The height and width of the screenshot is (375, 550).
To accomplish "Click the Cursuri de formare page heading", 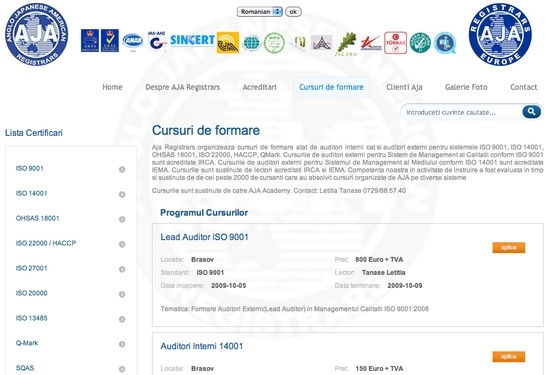I will pos(206,130).
